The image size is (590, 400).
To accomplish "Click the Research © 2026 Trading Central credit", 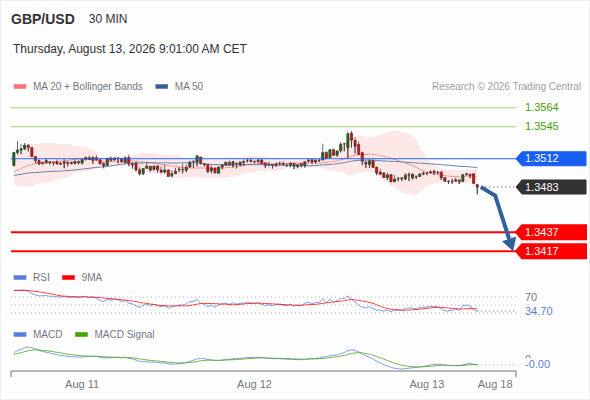I will [506, 87].
